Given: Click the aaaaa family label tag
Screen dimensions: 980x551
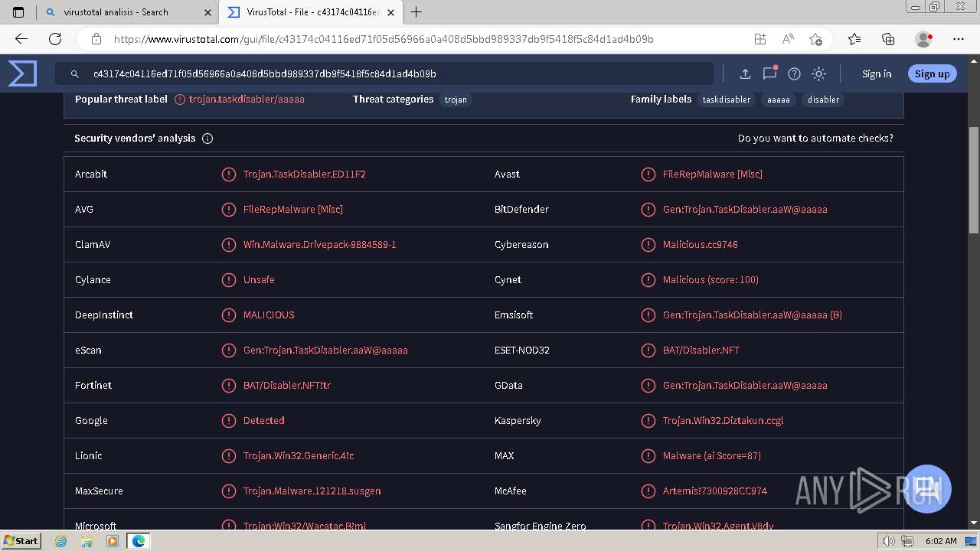Looking at the screenshot, I should pyautogui.click(x=779, y=99).
